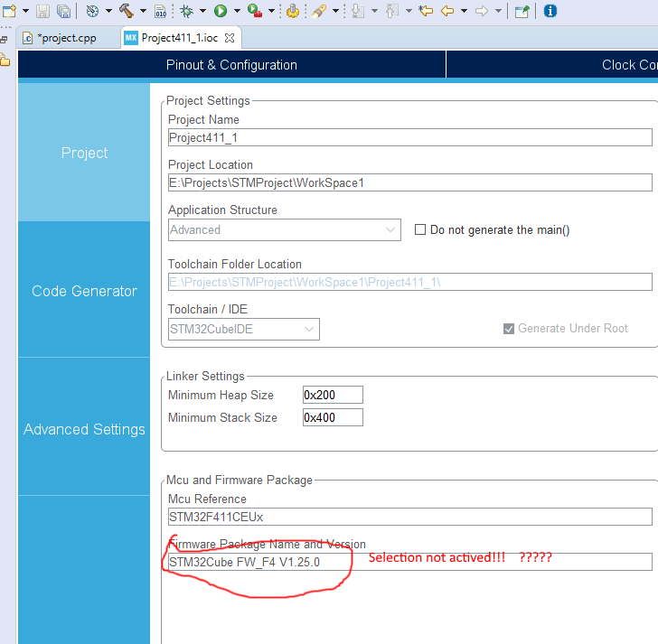Click the Project Location field
The image size is (658, 644).
[x=410, y=182]
